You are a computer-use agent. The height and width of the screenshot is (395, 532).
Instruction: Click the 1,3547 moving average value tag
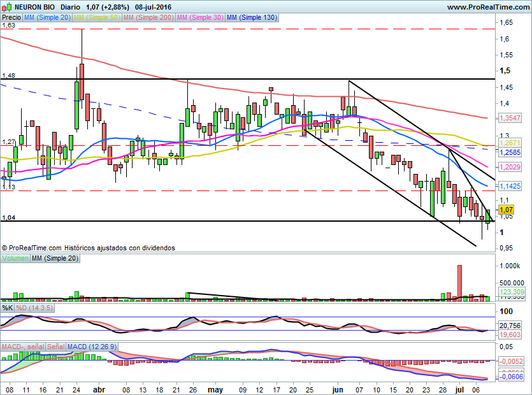pyautogui.click(x=510, y=118)
